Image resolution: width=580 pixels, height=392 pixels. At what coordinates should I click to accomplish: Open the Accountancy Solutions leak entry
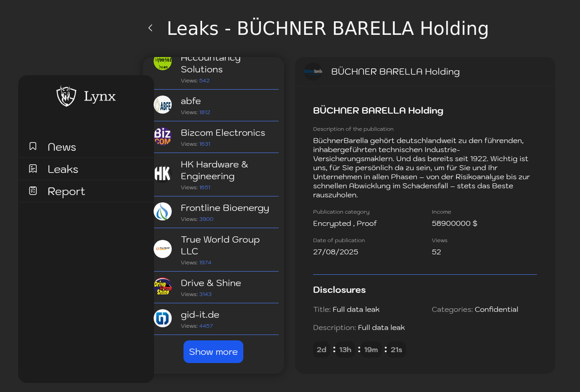(x=216, y=73)
